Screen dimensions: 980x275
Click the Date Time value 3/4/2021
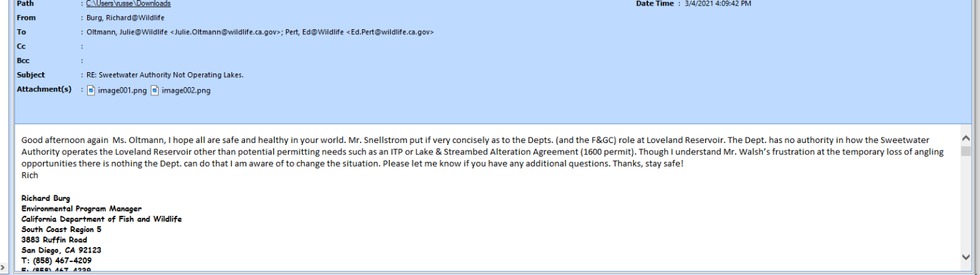point(717,4)
